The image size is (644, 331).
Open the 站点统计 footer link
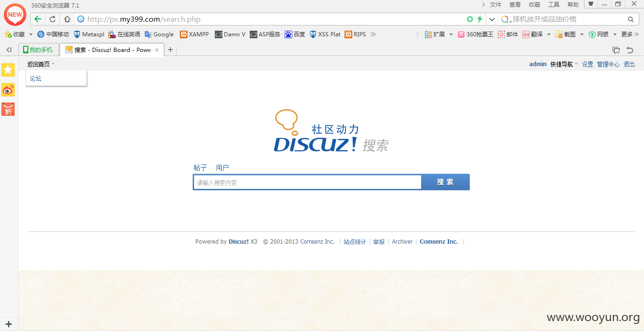[355, 242]
